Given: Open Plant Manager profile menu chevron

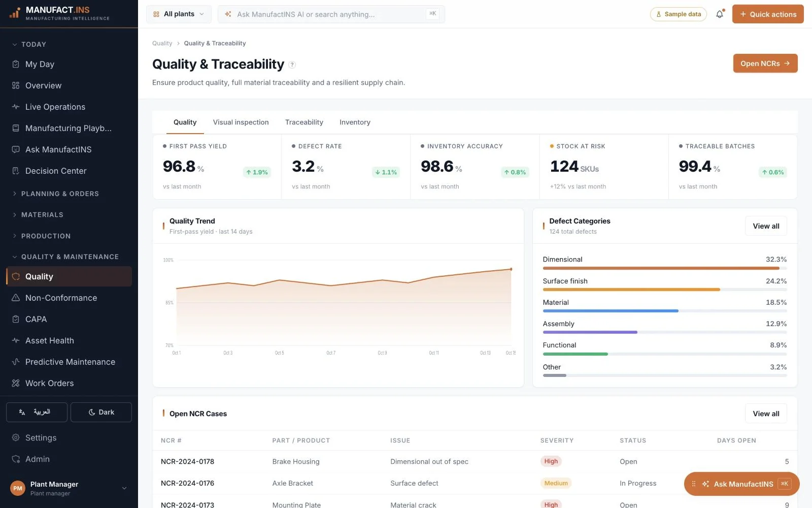Looking at the screenshot, I should click(x=124, y=488).
